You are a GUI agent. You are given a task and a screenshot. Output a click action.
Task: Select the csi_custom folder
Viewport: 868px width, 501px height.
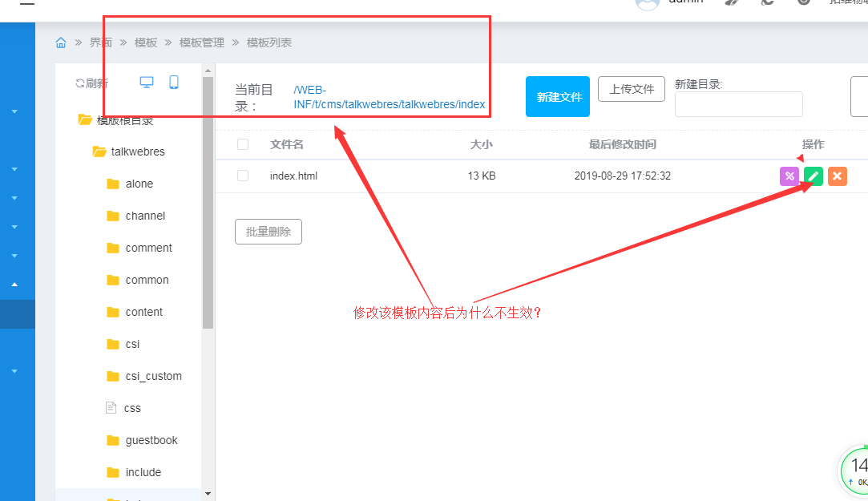click(x=153, y=377)
